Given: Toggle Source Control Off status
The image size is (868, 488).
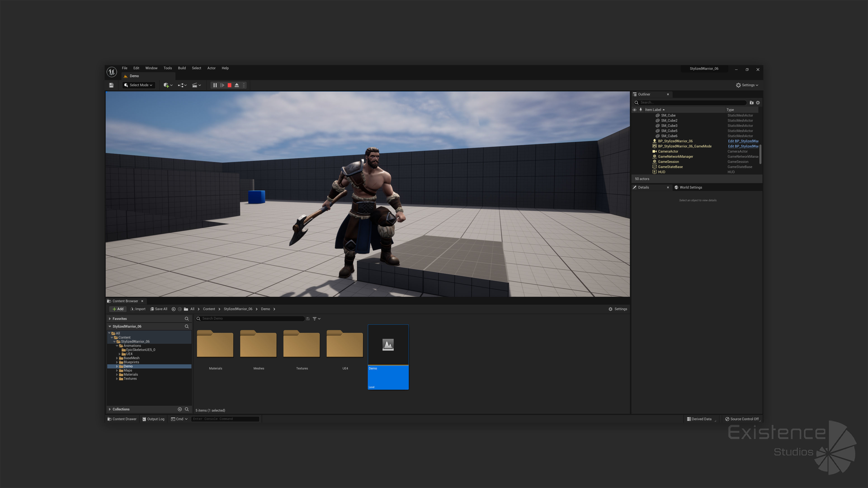Looking at the screenshot, I should tap(742, 419).
